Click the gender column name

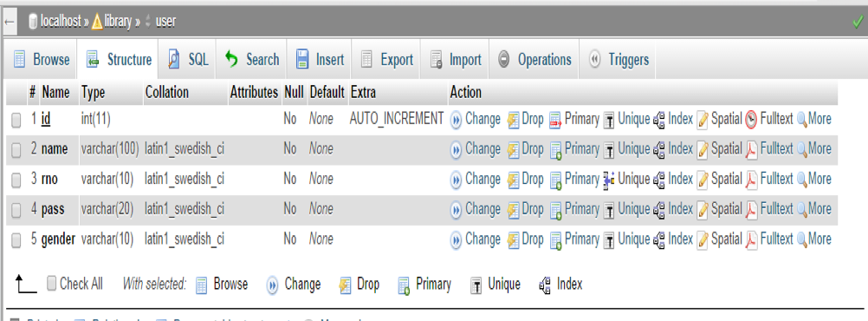coord(57,239)
